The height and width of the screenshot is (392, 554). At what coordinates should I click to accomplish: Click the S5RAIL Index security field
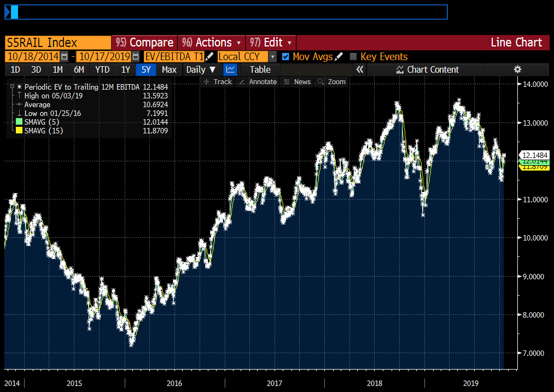(58, 43)
